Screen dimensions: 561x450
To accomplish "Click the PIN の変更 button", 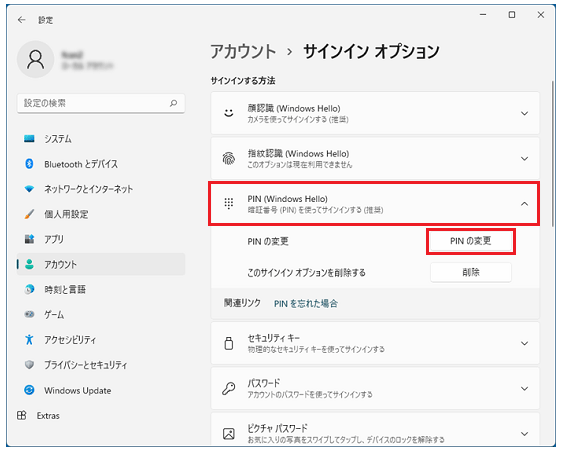I will 470,241.
